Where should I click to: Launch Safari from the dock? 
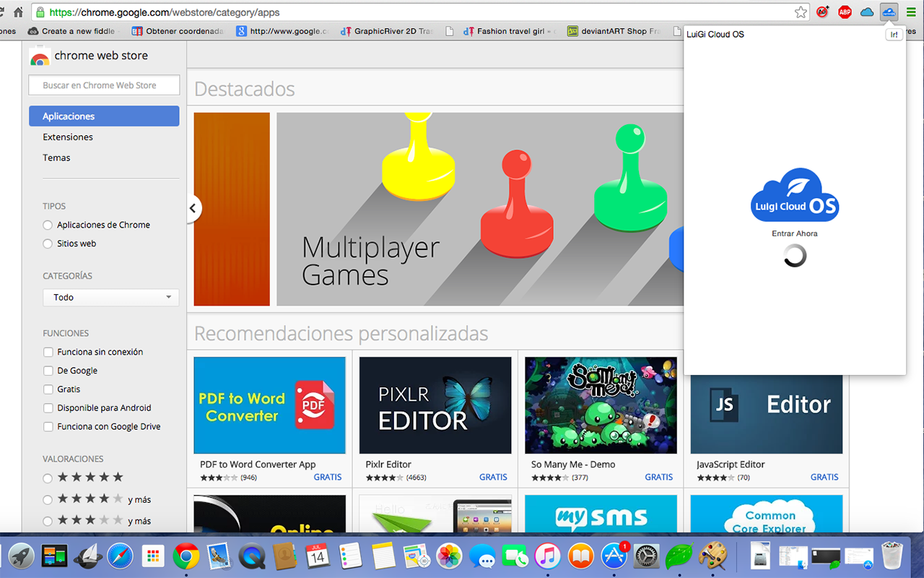click(120, 556)
